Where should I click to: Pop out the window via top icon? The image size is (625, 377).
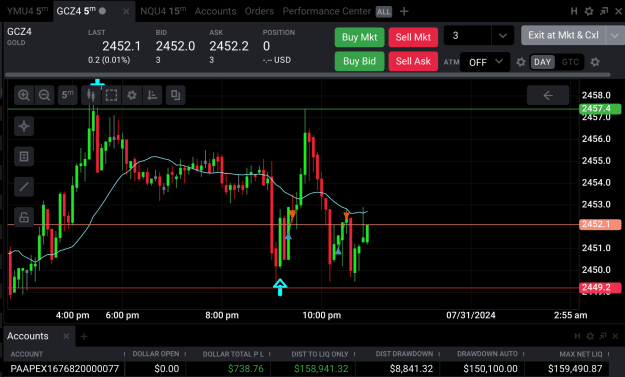(x=604, y=11)
